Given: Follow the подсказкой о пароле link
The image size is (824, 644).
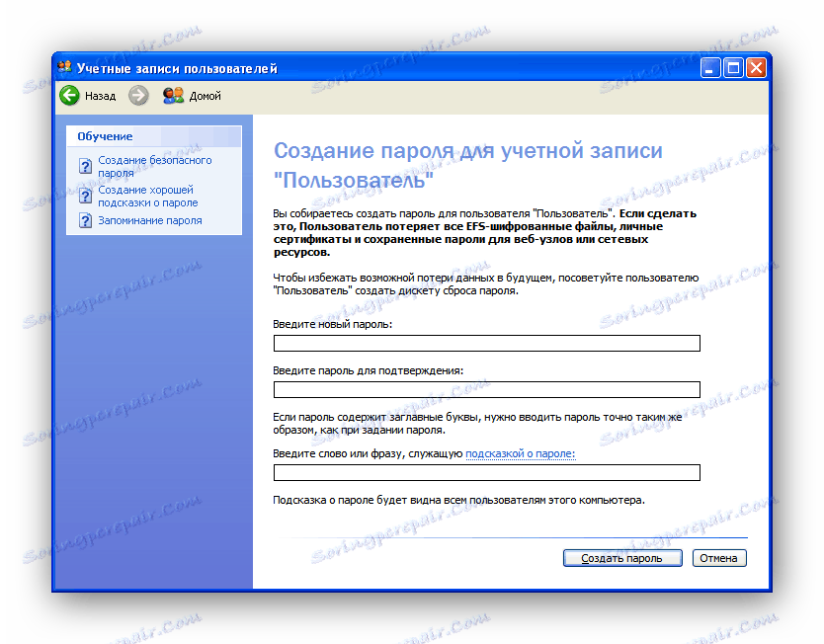Looking at the screenshot, I should 521,453.
